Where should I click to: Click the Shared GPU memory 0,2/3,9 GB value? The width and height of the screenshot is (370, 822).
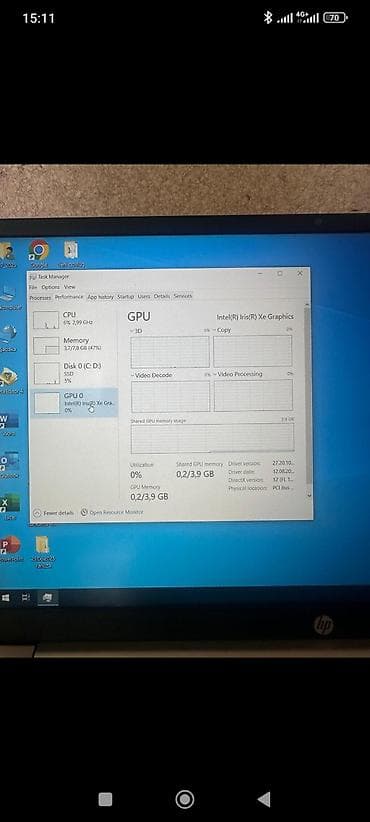pos(195,474)
